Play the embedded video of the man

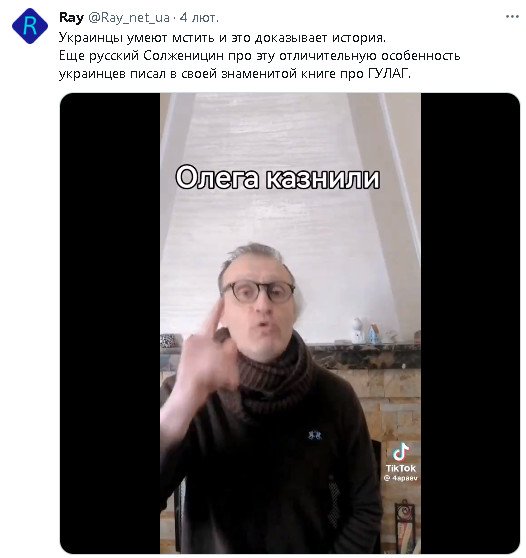tap(290, 323)
